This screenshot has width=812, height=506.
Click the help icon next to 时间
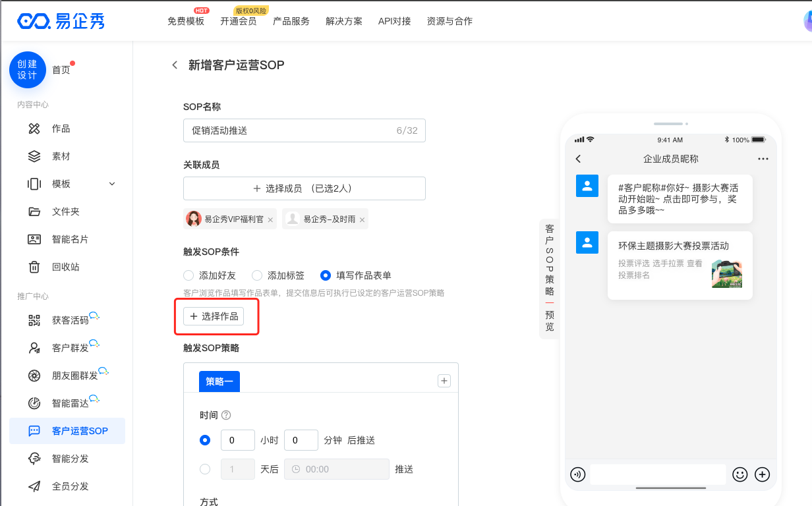[x=226, y=415]
